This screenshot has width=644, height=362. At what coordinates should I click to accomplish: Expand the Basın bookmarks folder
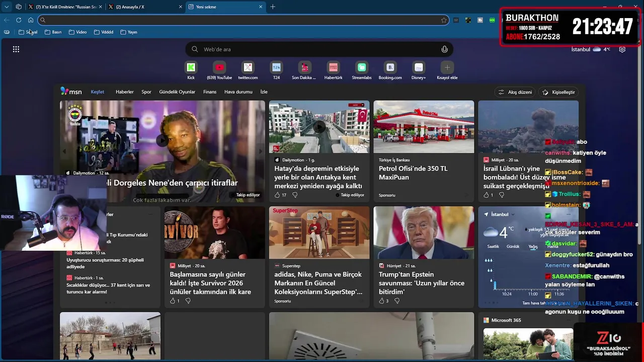coord(53,32)
